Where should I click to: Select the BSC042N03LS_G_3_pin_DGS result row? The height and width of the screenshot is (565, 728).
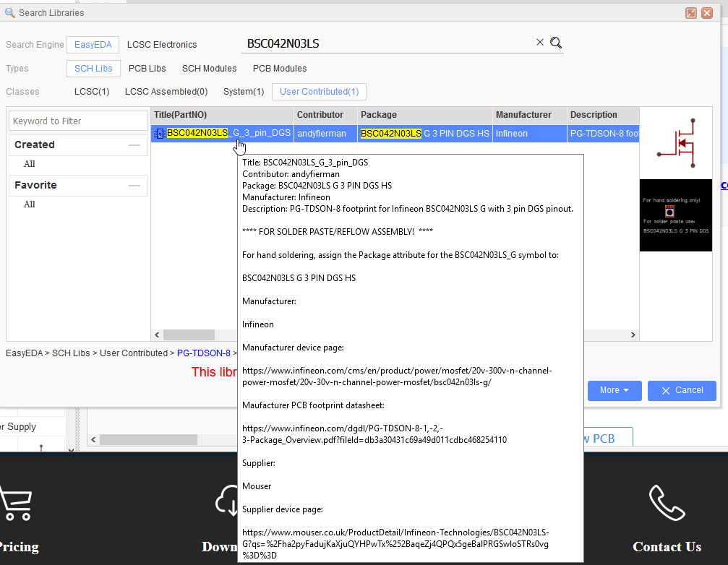(395, 134)
